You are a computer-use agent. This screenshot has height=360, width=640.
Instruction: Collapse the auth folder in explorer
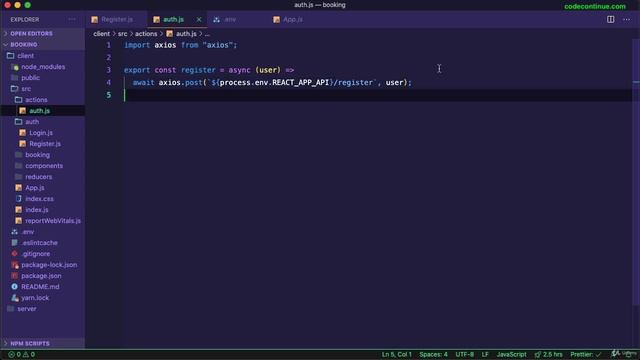pos(42,122)
